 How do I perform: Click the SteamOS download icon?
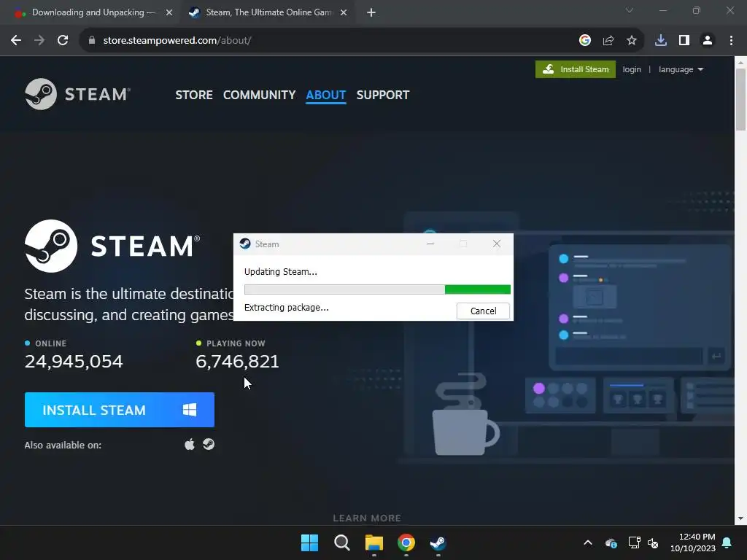[x=209, y=444]
